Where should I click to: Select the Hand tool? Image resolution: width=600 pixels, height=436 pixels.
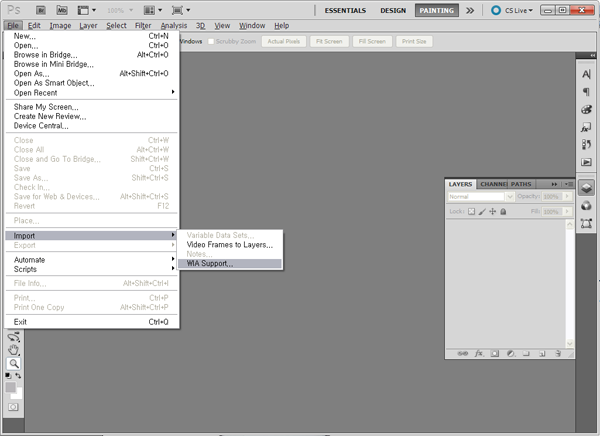click(x=14, y=350)
